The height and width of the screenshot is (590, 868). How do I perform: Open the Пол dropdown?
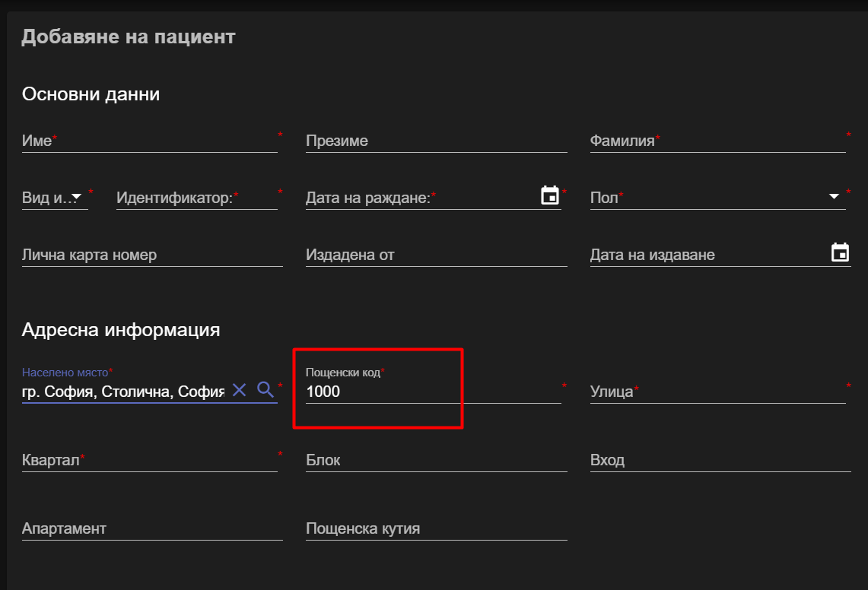pyautogui.click(x=717, y=198)
